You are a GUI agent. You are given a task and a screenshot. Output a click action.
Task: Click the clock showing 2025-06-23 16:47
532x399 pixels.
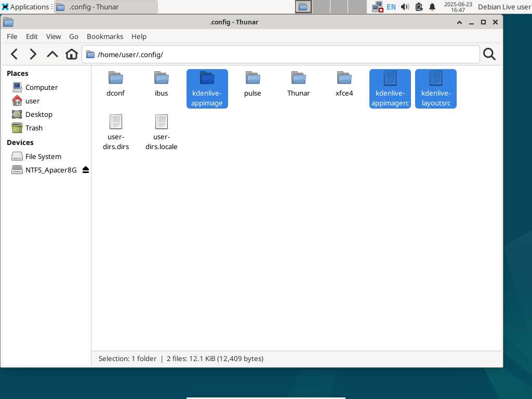[458, 7]
